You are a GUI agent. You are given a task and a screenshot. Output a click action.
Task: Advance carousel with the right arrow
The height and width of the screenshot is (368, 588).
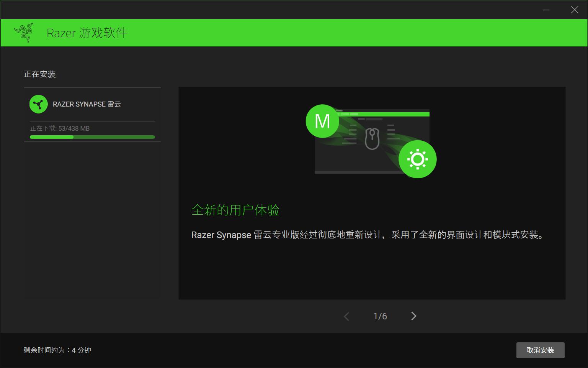(413, 316)
